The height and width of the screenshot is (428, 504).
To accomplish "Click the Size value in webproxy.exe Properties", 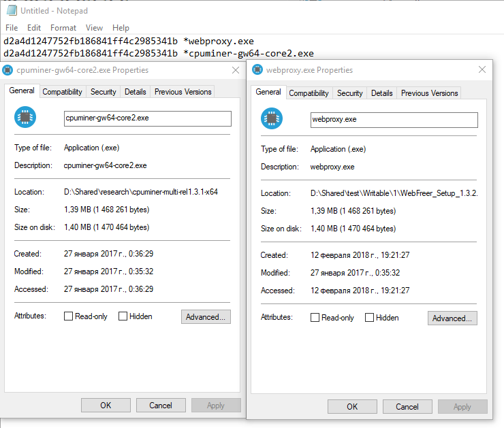I will [353, 211].
